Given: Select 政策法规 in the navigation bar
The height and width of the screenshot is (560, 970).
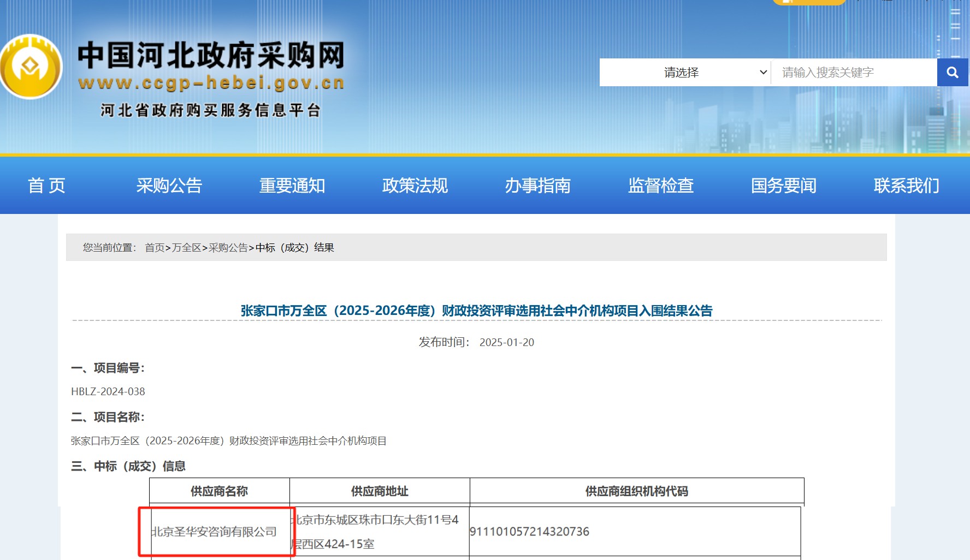Looking at the screenshot, I should [415, 186].
